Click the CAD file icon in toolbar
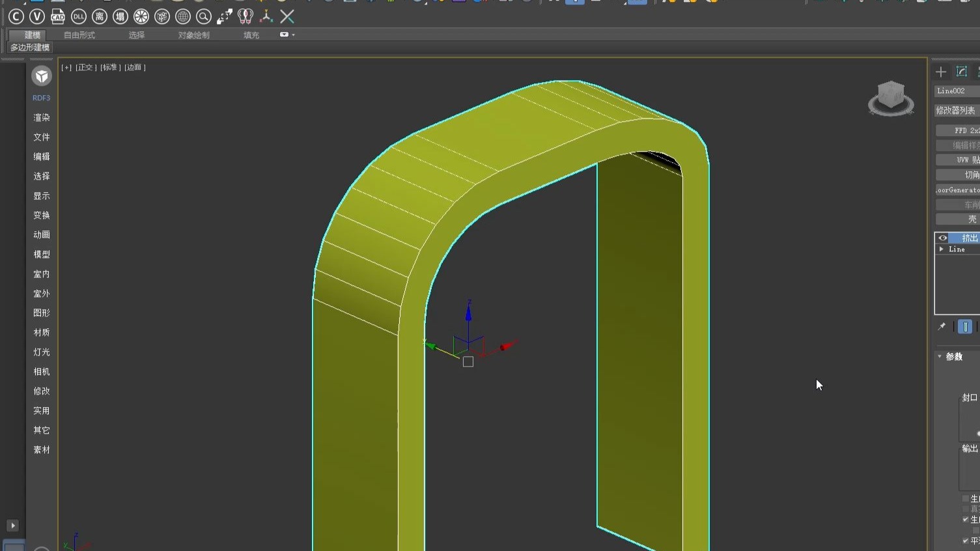 click(58, 16)
